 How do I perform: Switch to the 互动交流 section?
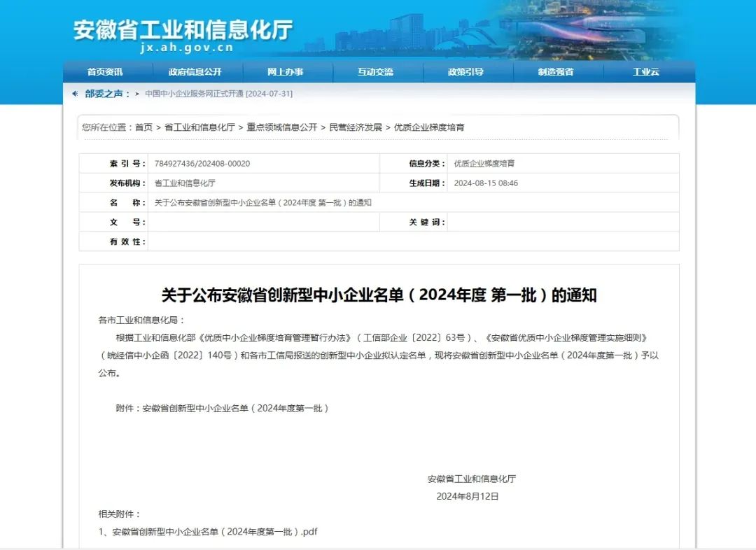tap(377, 71)
